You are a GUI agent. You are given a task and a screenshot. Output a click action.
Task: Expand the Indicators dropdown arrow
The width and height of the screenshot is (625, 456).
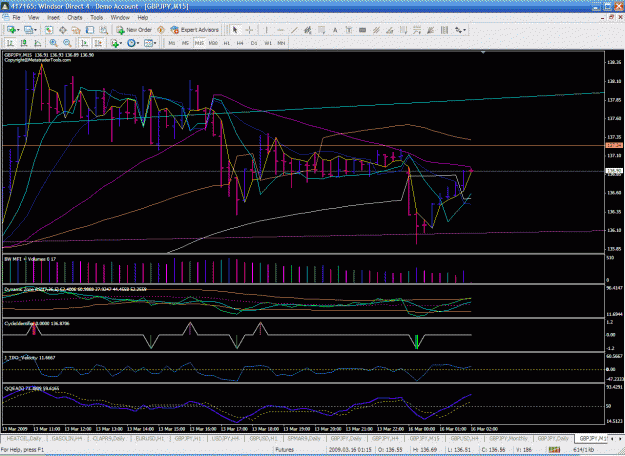click(x=121, y=43)
